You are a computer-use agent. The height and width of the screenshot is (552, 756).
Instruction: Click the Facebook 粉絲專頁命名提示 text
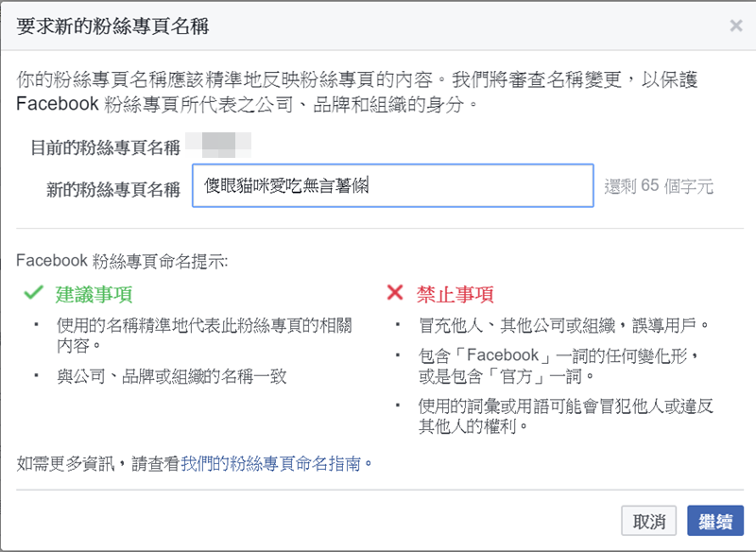click(122, 260)
